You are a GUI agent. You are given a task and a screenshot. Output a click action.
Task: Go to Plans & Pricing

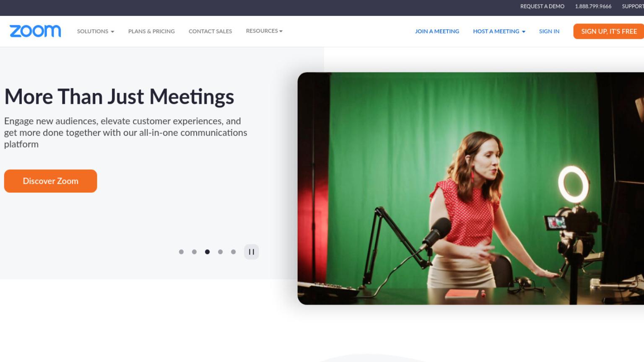point(151,31)
